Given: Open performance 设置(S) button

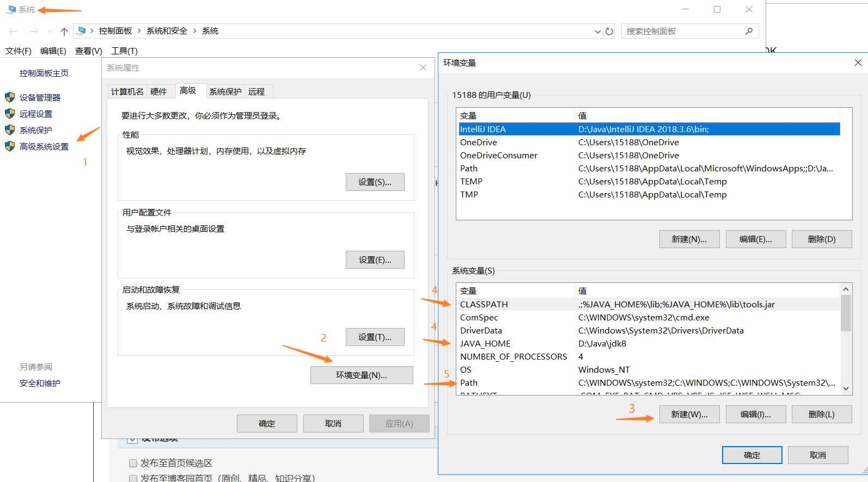Looking at the screenshot, I should click(375, 182).
